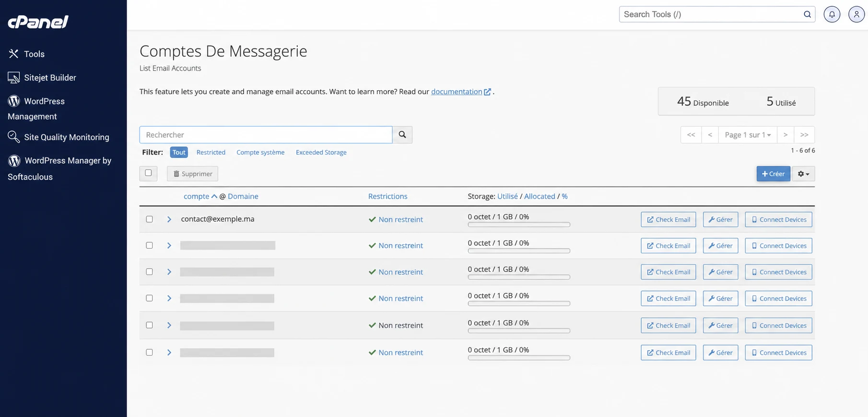Screen dimensions: 868x417
Task: Check the contact@exemple.ma row checkbox
Action: [x=150, y=219]
